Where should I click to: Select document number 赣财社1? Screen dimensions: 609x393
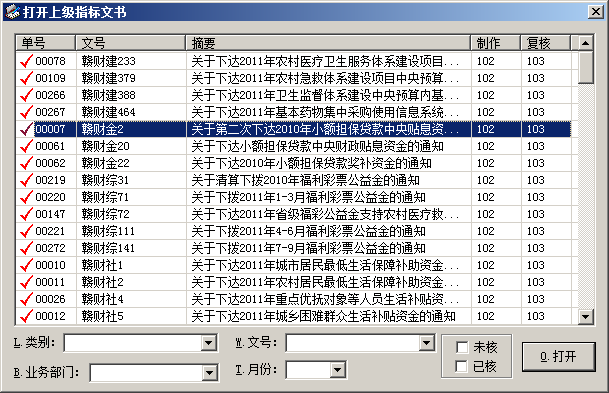[103, 266]
